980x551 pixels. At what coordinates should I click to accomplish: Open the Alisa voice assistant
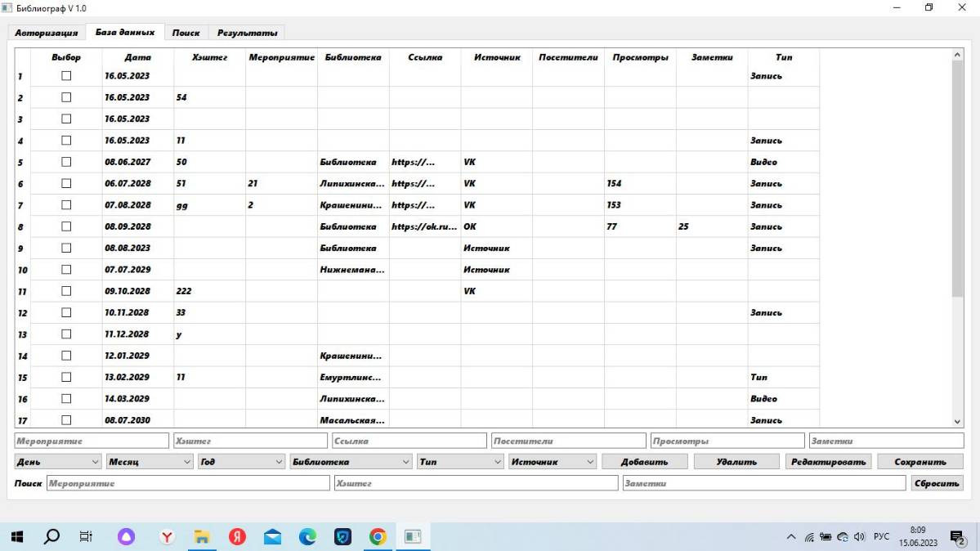[x=126, y=537]
